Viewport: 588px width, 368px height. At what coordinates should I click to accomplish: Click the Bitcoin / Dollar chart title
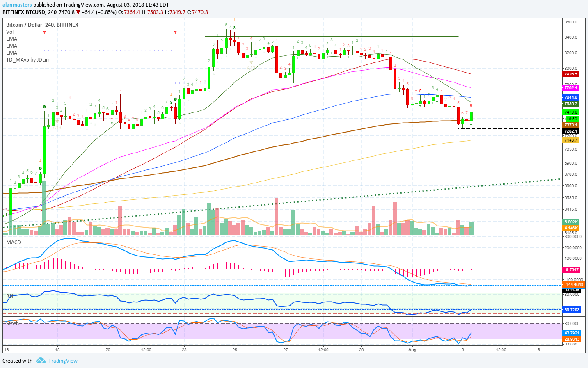42,25
